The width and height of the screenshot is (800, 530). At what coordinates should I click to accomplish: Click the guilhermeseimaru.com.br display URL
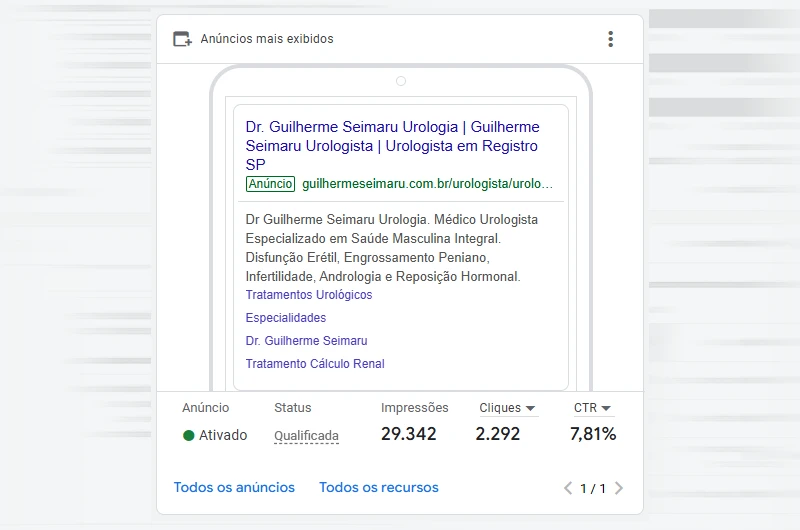point(427,184)
